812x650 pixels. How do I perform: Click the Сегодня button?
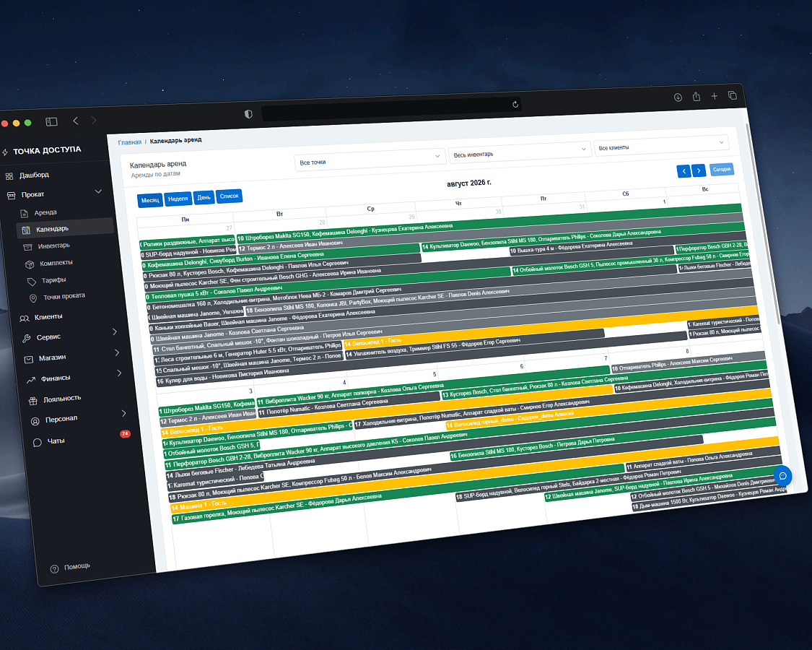[721, 169]
